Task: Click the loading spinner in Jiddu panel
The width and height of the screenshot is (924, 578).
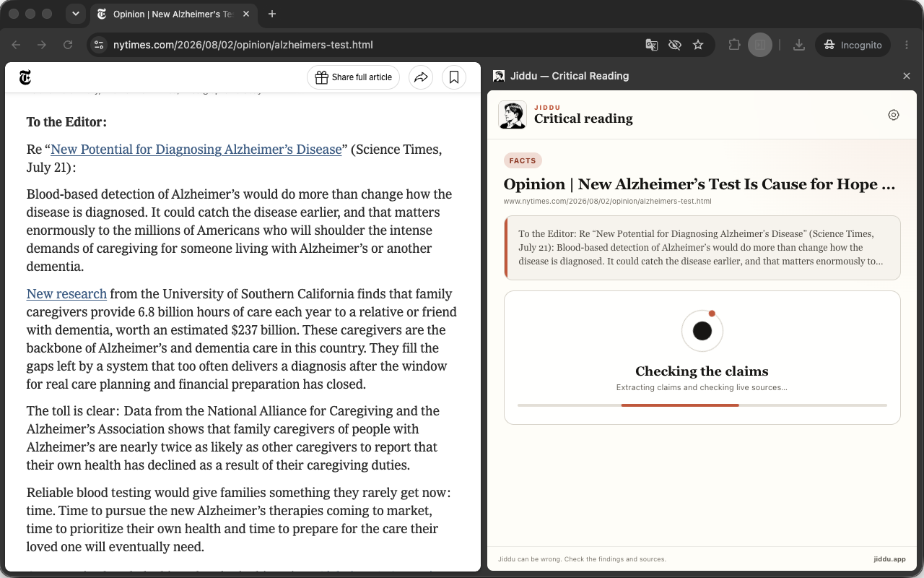Action: [702, 331]
